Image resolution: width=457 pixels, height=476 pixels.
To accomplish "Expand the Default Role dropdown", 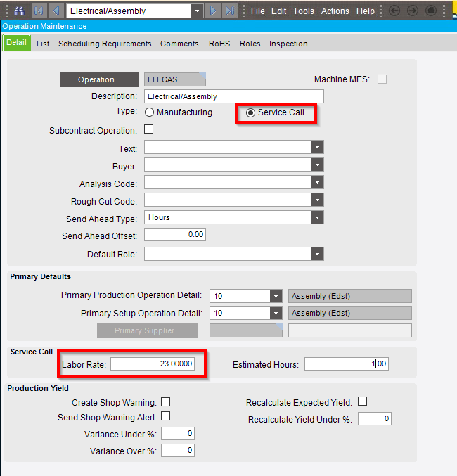I will [x=317, y=254].
